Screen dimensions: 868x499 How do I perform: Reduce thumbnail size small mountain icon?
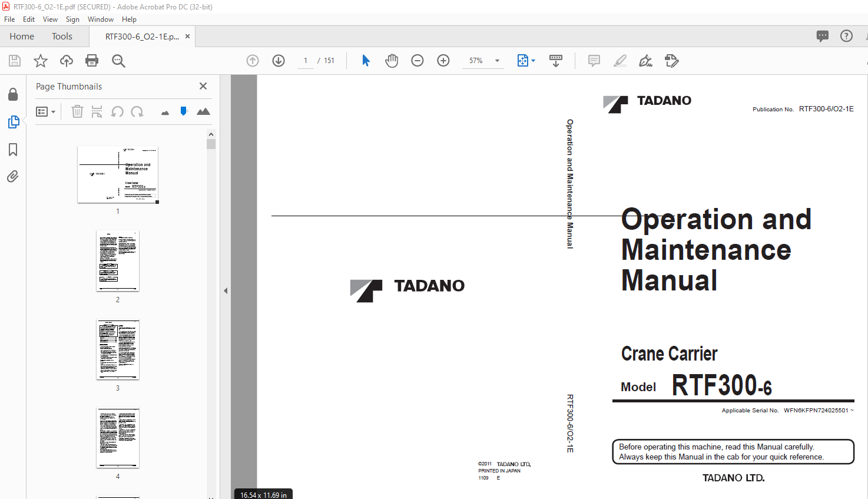pos(165,113)
